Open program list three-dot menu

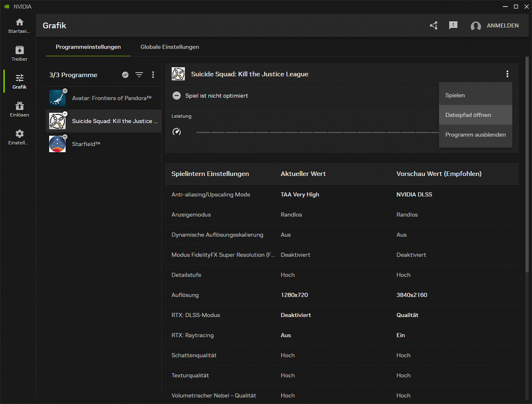pos(153,75)
